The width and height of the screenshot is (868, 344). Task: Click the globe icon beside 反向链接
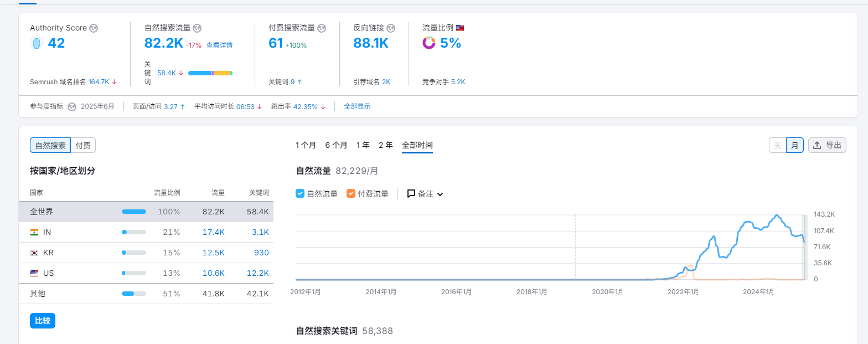pos(391,28)
